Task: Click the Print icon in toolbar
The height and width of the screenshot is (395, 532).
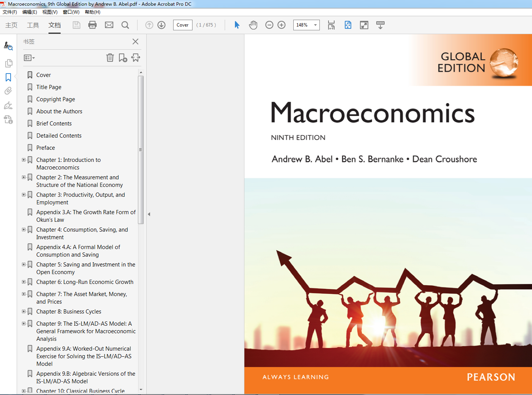Action: pos(92,25)
